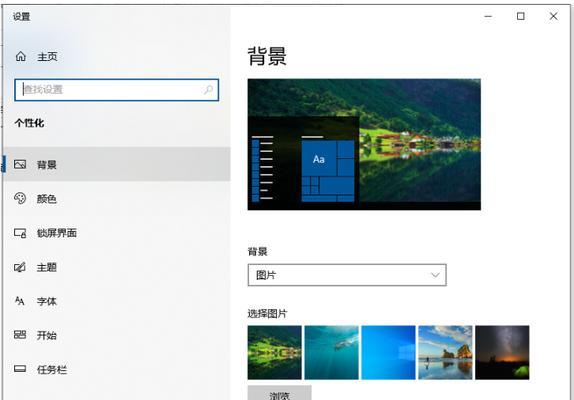Select the 背景 picture icon in sidebar

coord(20,164)
